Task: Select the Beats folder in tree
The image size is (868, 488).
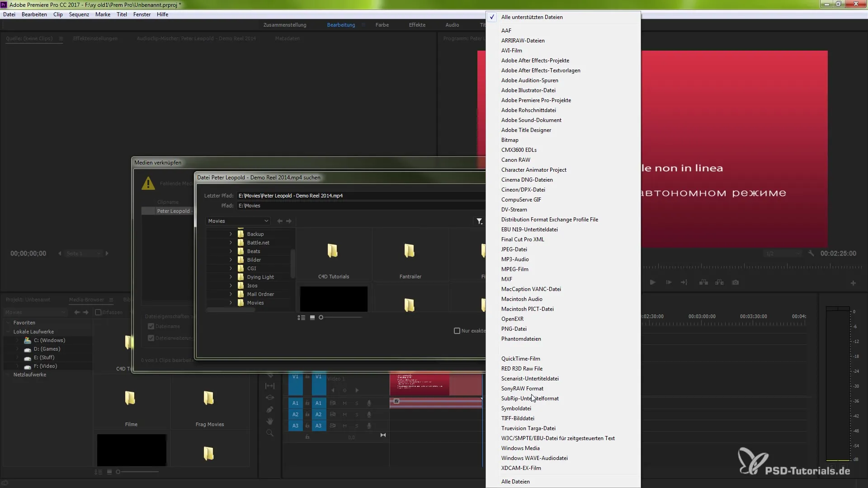Action: pyautogui.click(x=254, y=252)
